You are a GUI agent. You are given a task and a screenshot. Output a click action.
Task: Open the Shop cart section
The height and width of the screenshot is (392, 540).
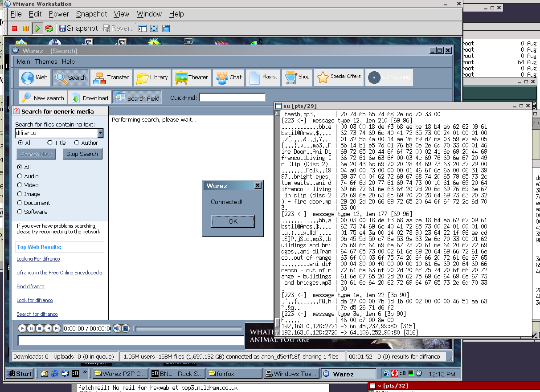click(x=297, y=78)
